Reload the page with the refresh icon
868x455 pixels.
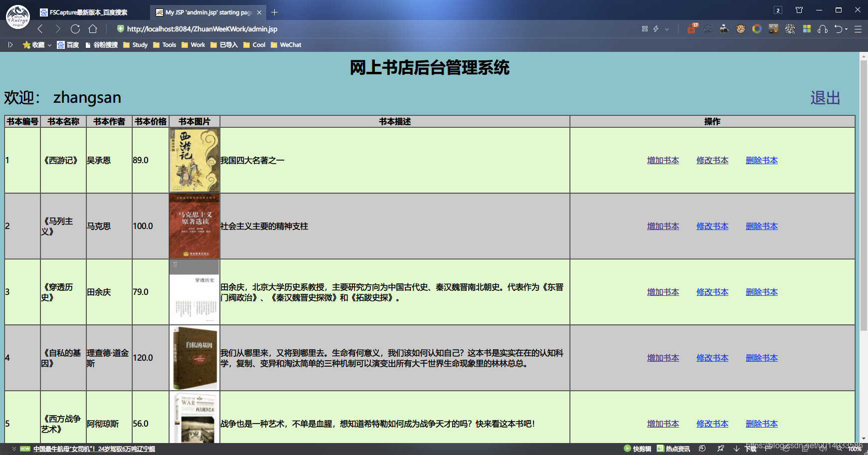pos(75,29)
